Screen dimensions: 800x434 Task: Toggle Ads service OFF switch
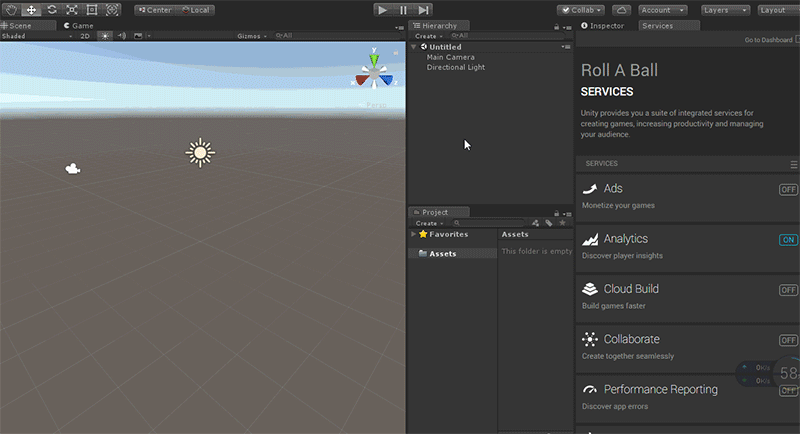coord(788,190)
